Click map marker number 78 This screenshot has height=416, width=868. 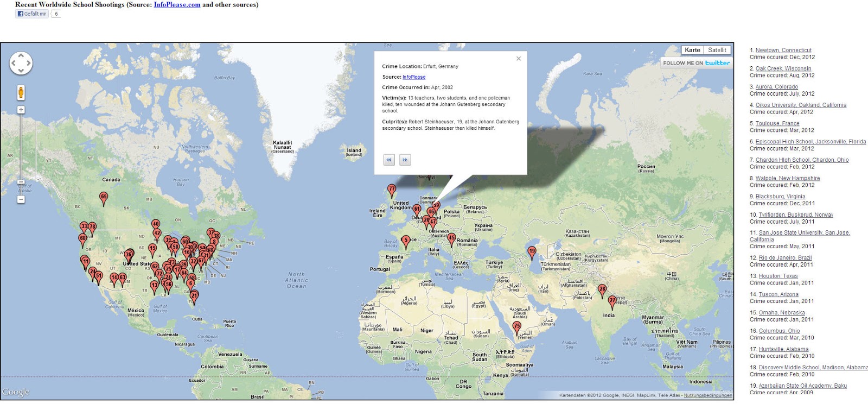92,228
